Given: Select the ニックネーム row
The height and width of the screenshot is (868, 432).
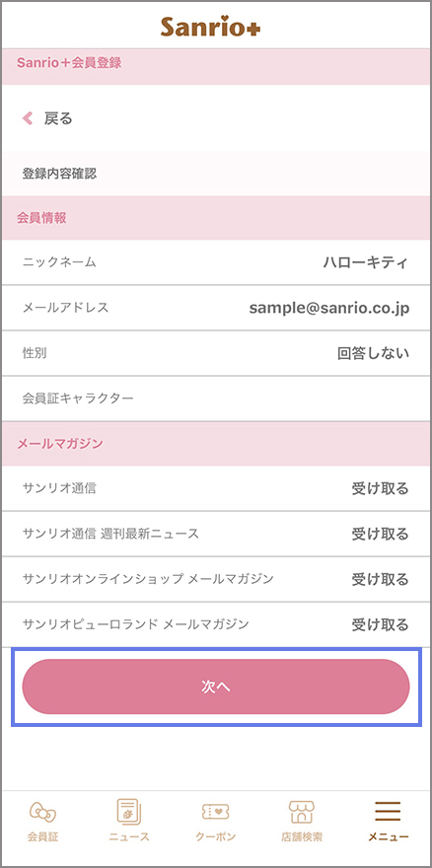Looking at the screenshot, I should tap(216, 262).
